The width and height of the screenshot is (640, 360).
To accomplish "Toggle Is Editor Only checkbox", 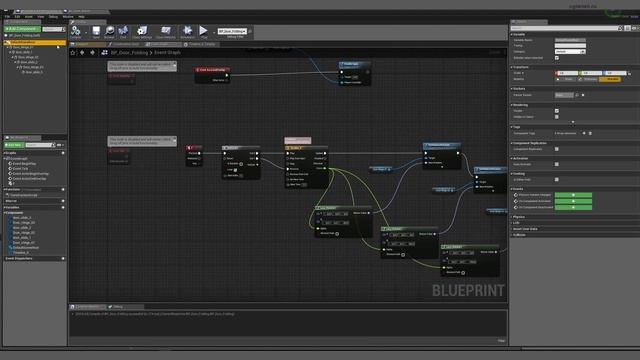I will [557, 179].
